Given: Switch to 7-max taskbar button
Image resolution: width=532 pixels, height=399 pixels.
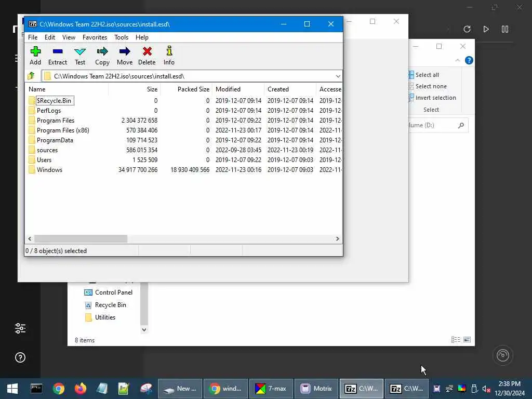Looking at the screenshot, I should coord(271,389).
